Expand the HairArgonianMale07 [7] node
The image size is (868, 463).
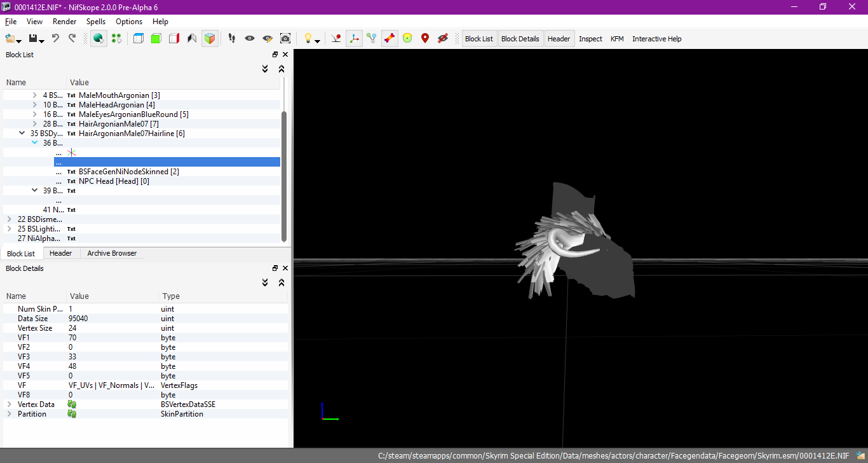pos(35,124)
